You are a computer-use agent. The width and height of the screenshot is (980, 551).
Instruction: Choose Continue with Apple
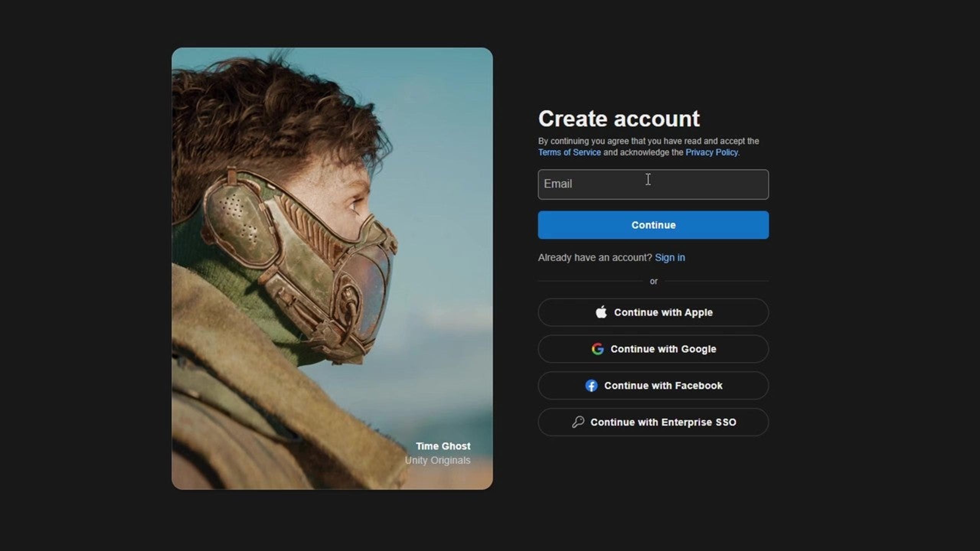[653, 312]
